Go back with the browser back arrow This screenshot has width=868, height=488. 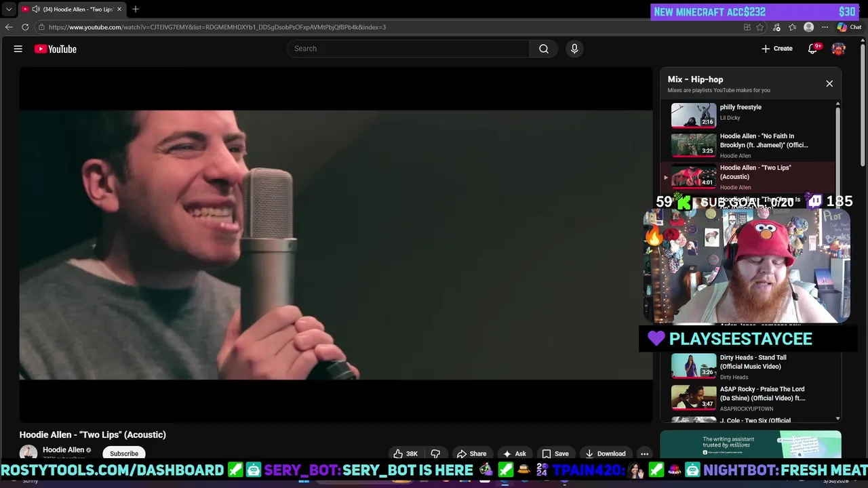tap(9, 27)
